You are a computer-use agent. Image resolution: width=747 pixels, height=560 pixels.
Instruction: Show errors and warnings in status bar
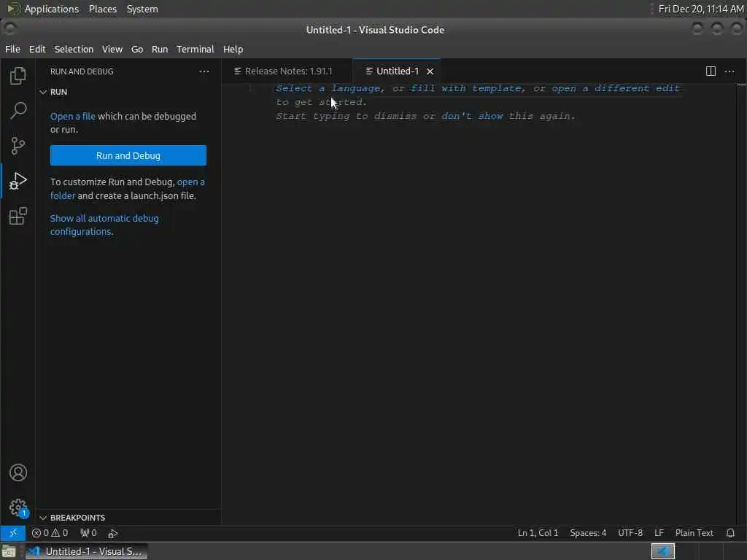(x=50, y=533)
